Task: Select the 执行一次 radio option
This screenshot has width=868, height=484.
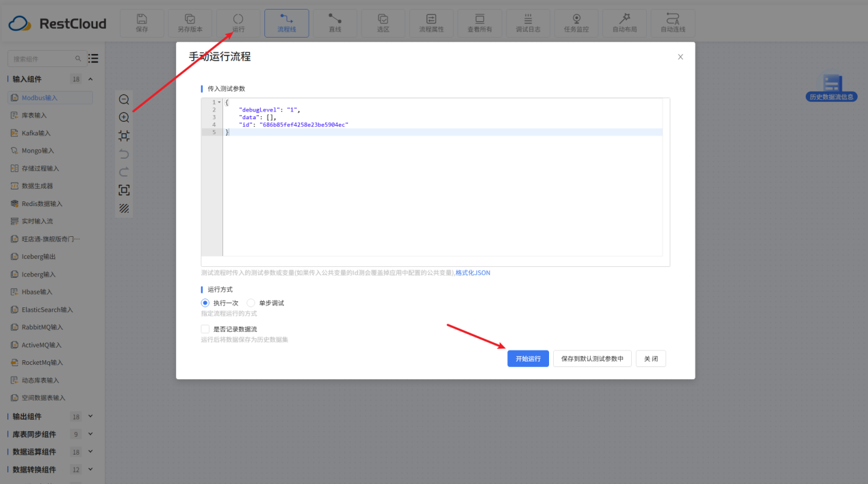Action: pyautogui.click(x=205, y=303)
